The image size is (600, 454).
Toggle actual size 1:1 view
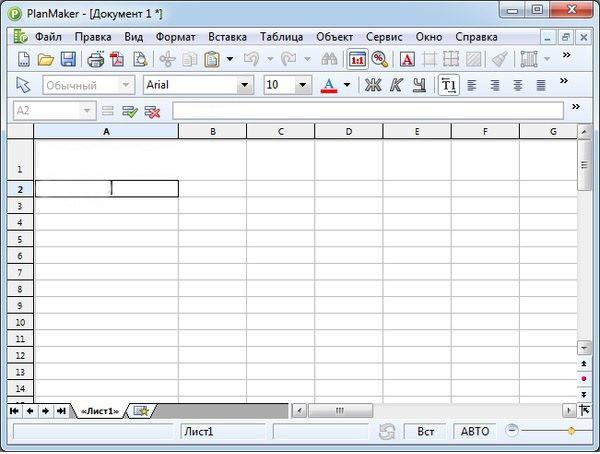tap(357, 59)
